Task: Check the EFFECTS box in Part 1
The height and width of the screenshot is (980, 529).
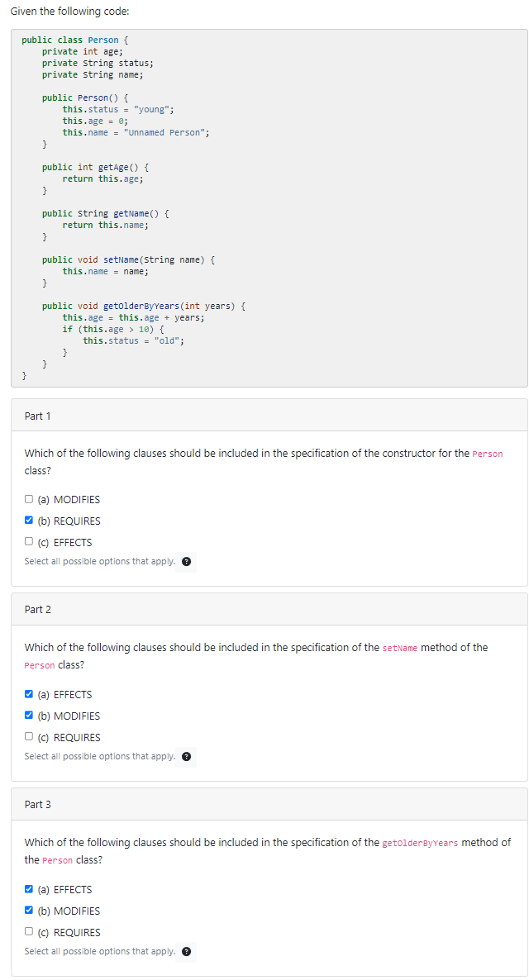Action: click(x=28, y=541)
